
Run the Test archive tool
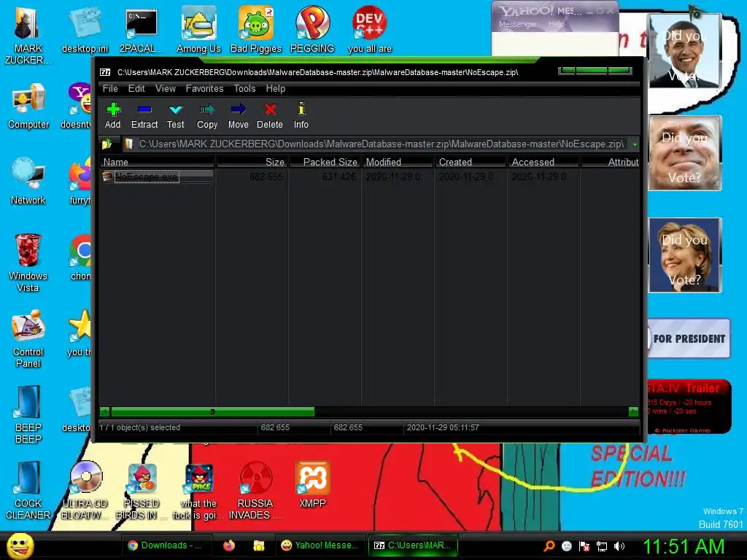click(x=175, y=116)
